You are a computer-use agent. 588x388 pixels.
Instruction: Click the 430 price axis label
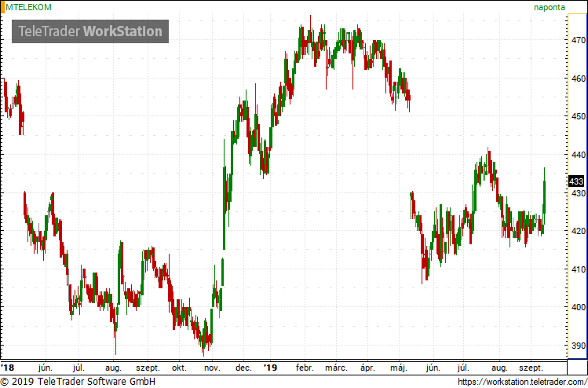578,193
